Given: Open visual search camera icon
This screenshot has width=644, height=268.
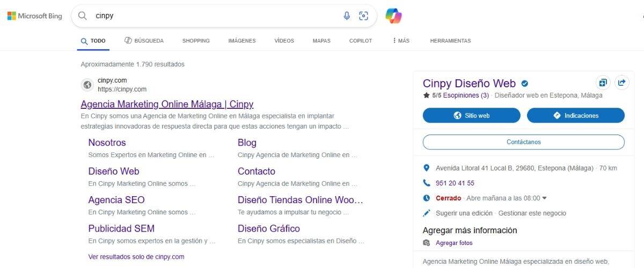Looking at the screenshot, I should (x=364, y=16).
